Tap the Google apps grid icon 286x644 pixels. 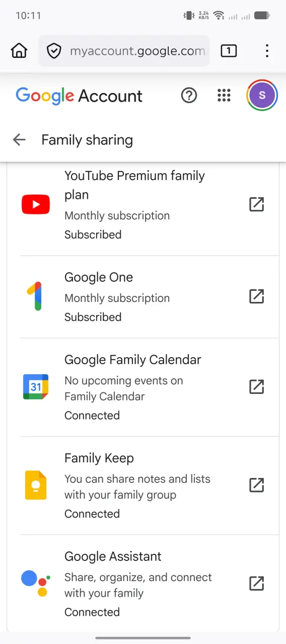[224, 95]
